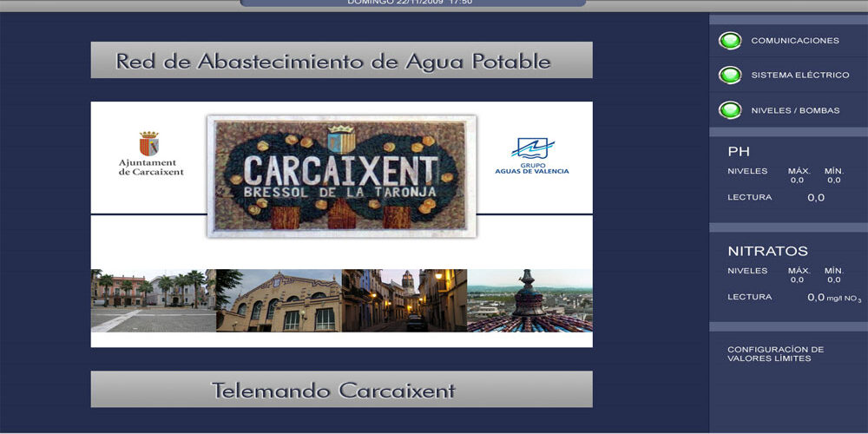Click the green Sistema Eléctrico status light
The width and height of the screenshot is (868, 434).
pyautogui.click(x=730, y=76)
